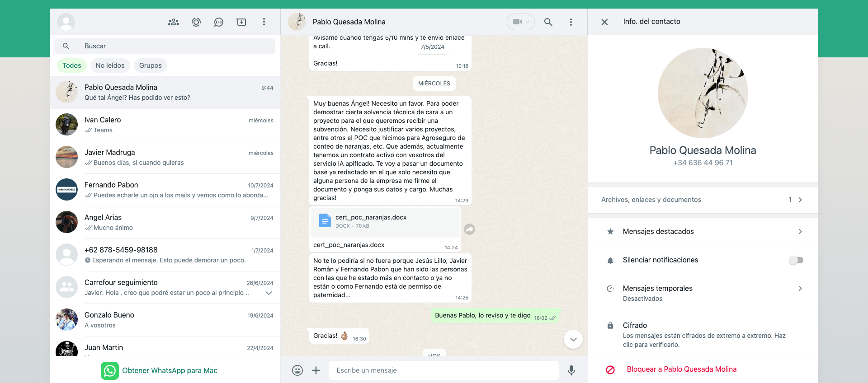Open the Communities icon in sidebar header
The image size is (868, 383).
click(x=174, y=22)
